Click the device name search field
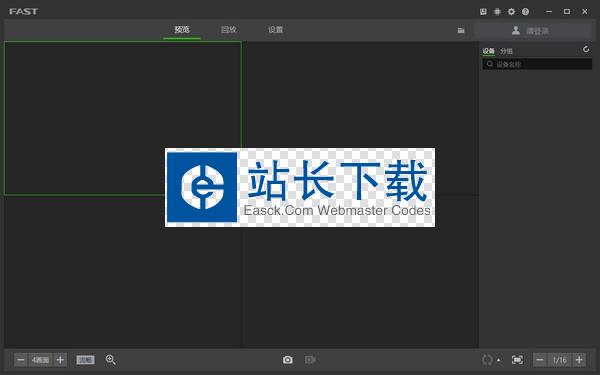The width and height of the screenshot is (600, 375). (537, 64)
